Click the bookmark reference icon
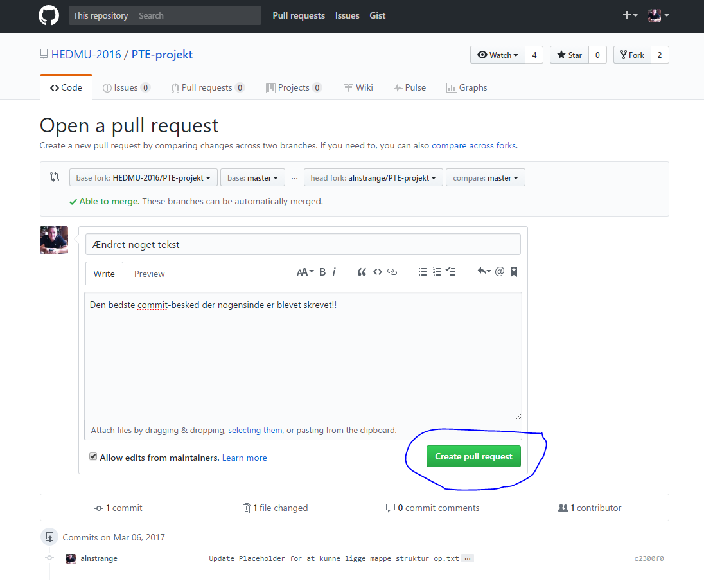Viewport: 704px width, 588px height. [514, 272]
